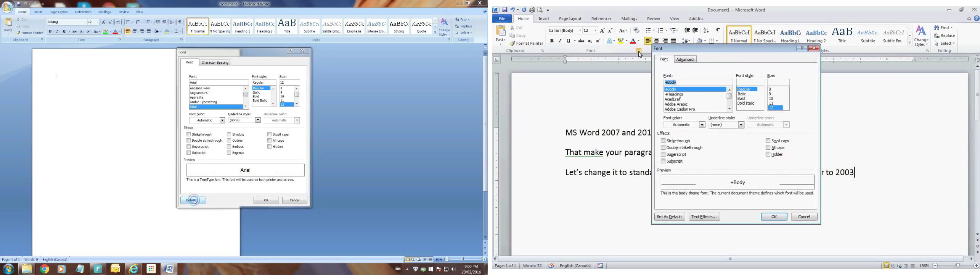Check Emboss in left Font dialog
Viewport: 980px width, 275px height.
229,147
